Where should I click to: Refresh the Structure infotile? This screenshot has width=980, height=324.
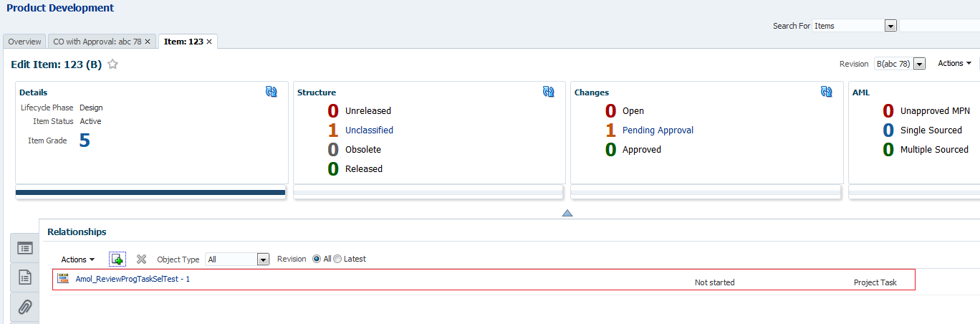tap(549, 92)
